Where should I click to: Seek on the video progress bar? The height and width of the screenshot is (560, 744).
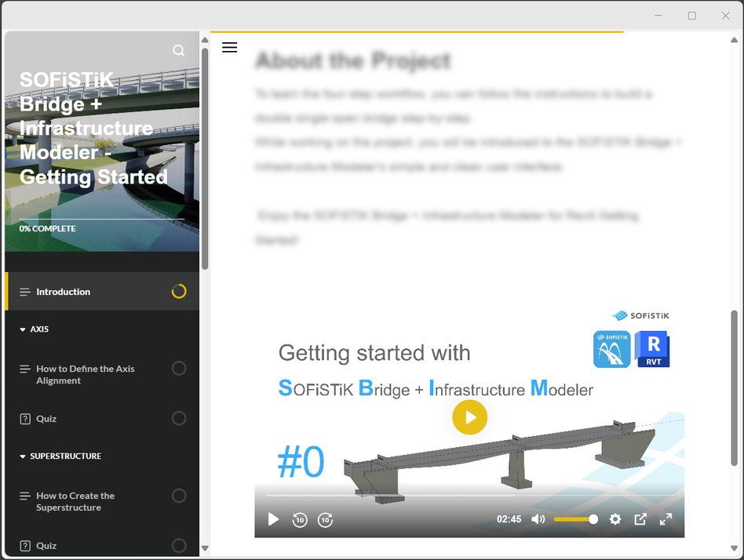470,495
